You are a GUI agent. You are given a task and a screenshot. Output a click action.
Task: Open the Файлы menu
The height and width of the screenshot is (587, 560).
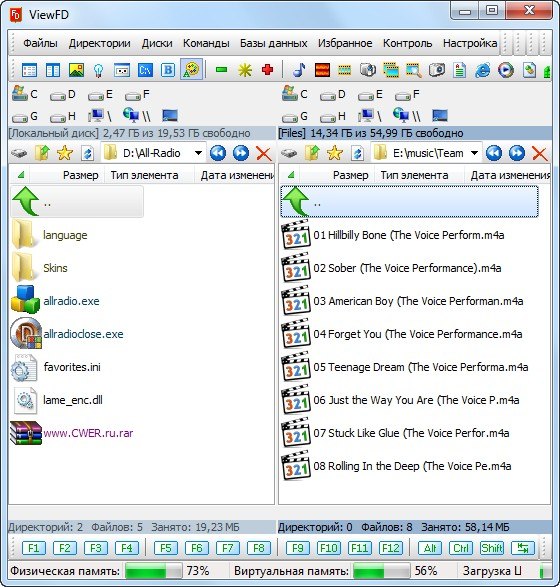(40, 43)
